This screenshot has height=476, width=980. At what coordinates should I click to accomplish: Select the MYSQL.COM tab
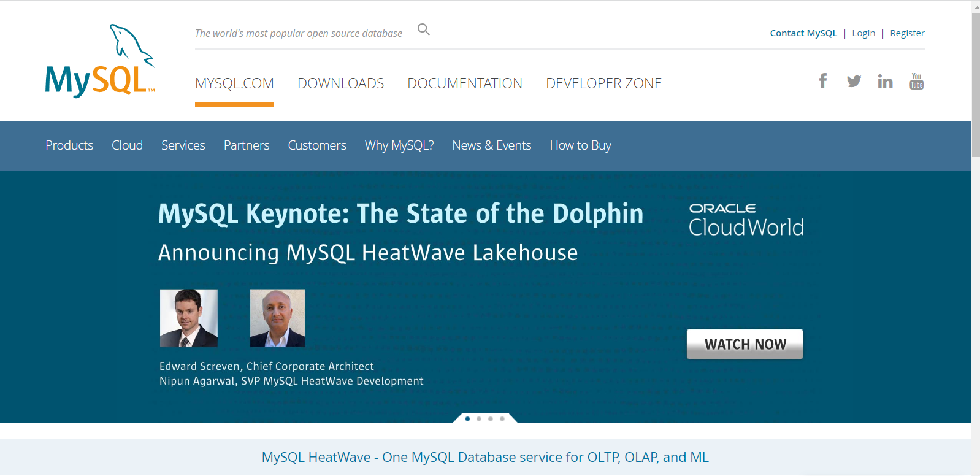(234, 83)
